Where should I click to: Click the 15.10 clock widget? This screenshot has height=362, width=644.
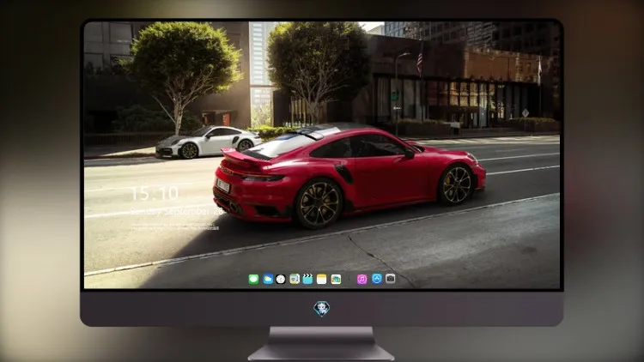(x=155, y=193)
